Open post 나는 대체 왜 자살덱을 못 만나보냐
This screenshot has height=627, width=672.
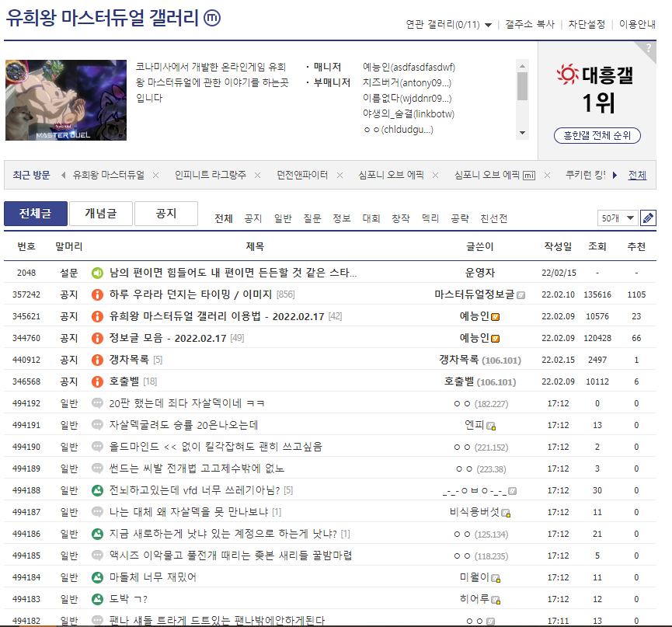click(x=189, y=512)
